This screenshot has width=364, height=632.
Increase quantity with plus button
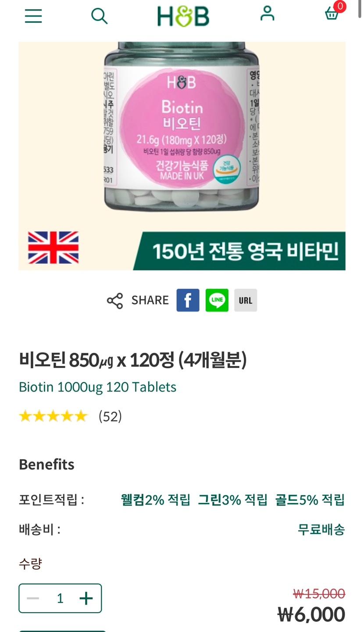[86, 598]
